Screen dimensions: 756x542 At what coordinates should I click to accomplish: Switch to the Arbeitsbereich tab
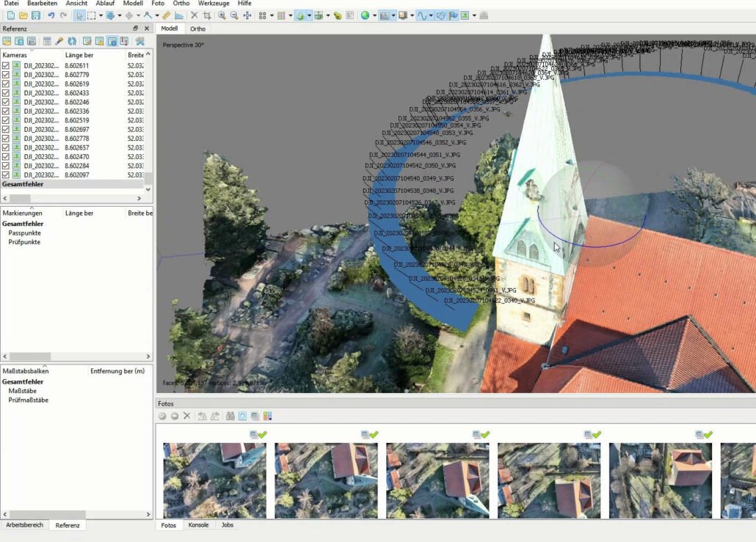coord(25,525)
